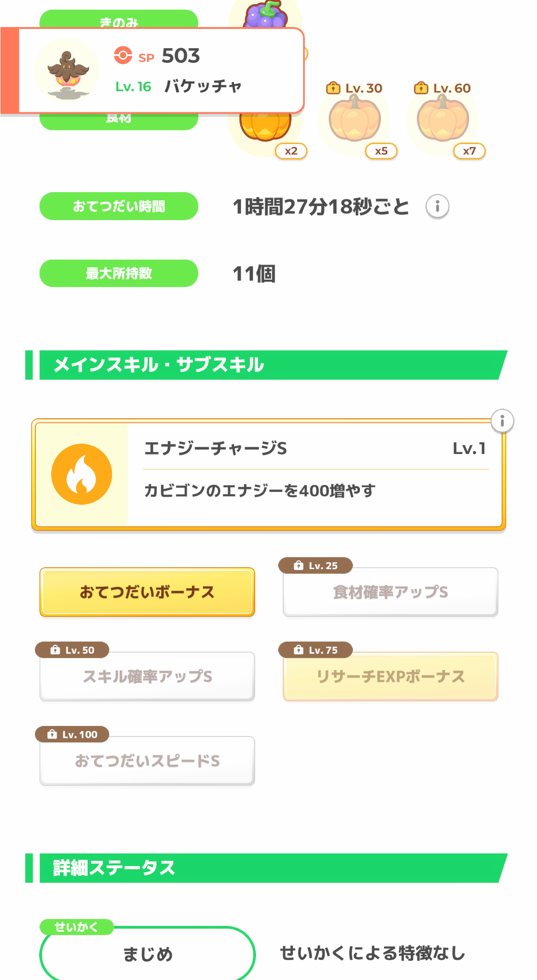This screenshot has height=980, width=537.
Task: Tap the バケッチャ Pokémon portrait
Action: (x=67, y=71)
